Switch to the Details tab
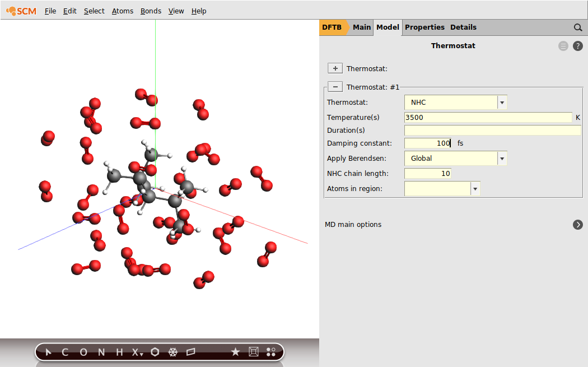 [463, 27]
